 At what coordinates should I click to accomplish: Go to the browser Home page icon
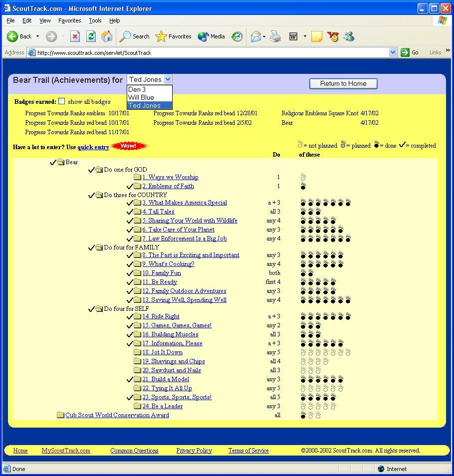pos(107,36)
